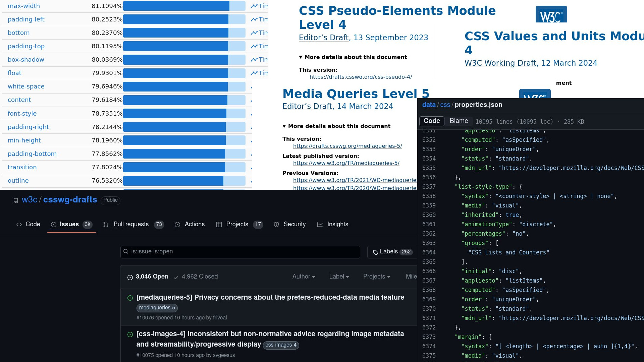This screenshot has height=362, width=644.
Task: Click the W3C logo beside CSS Pseudo-Elements title
Action: pos(551,14)
